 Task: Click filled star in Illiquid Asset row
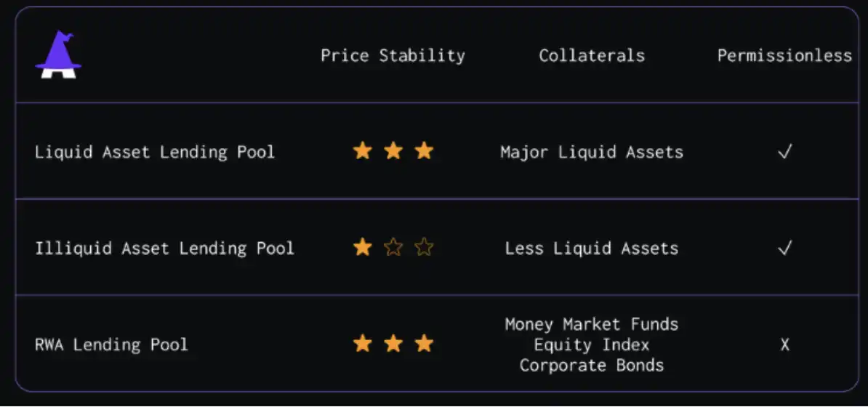(362, 248)
